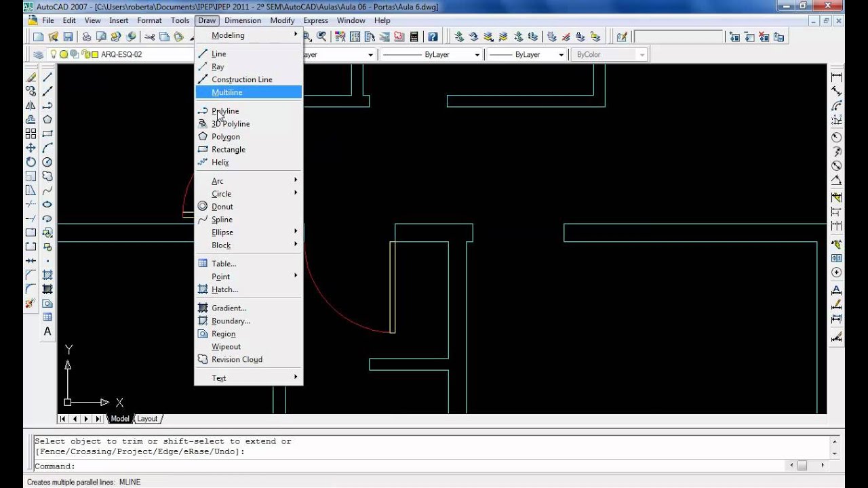Viewport: 868px width, 488px height.
Task: Choose Multiline from the Draw menu
Action: click(x=248, y=92)
